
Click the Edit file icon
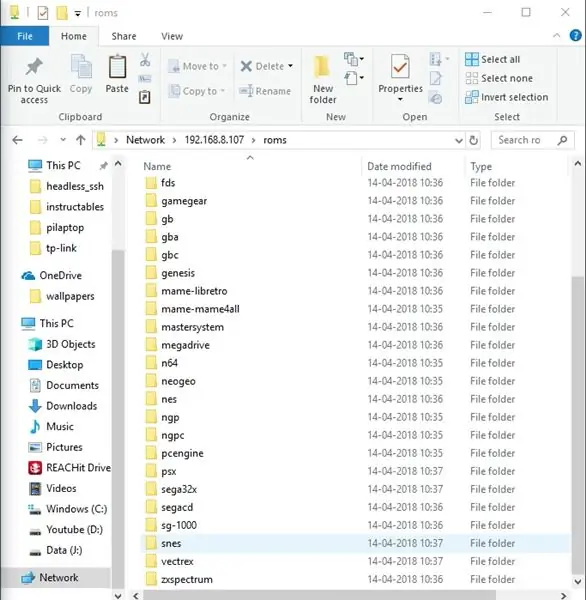point(436,78)
